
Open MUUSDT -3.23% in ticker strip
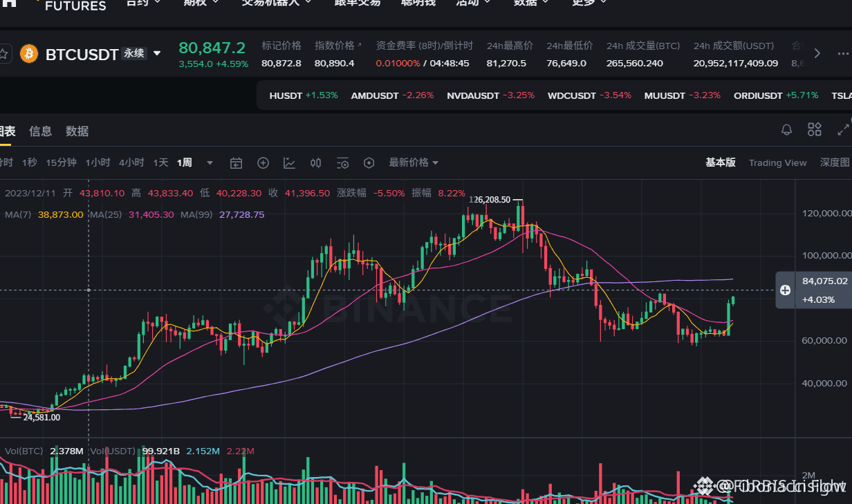click(x=682, y=95)
